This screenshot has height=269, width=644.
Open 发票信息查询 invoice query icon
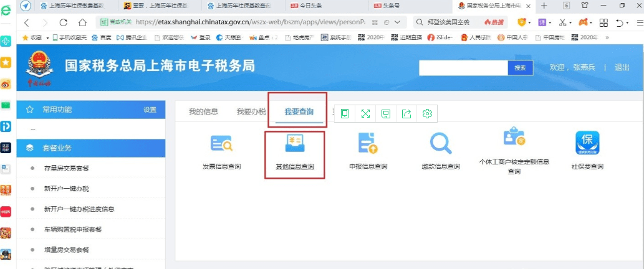[x=221, y=144]
